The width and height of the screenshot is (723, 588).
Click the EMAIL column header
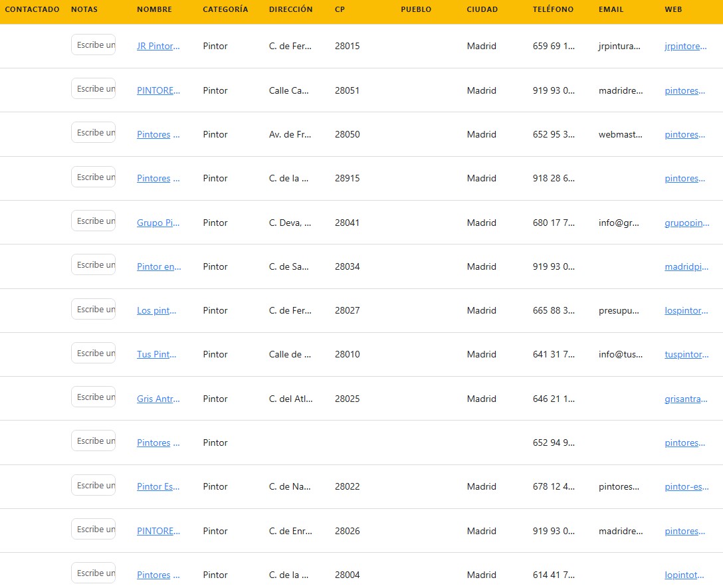(611, 9)
